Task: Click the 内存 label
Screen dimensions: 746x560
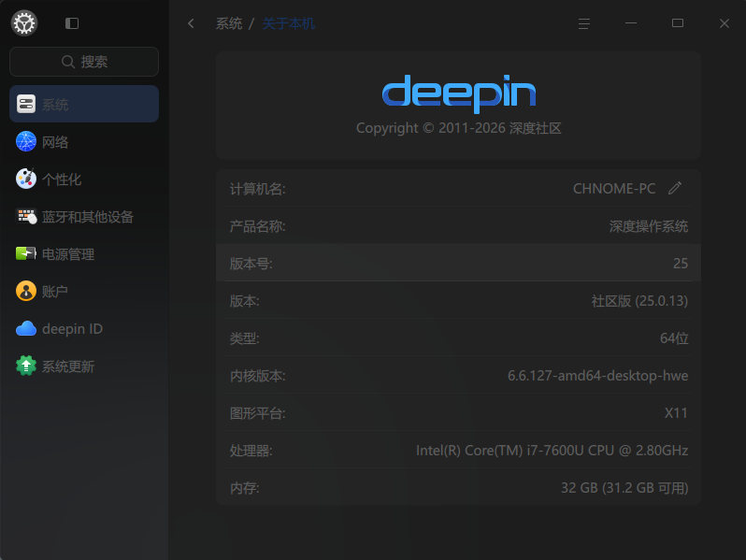Action: [245, 488]
